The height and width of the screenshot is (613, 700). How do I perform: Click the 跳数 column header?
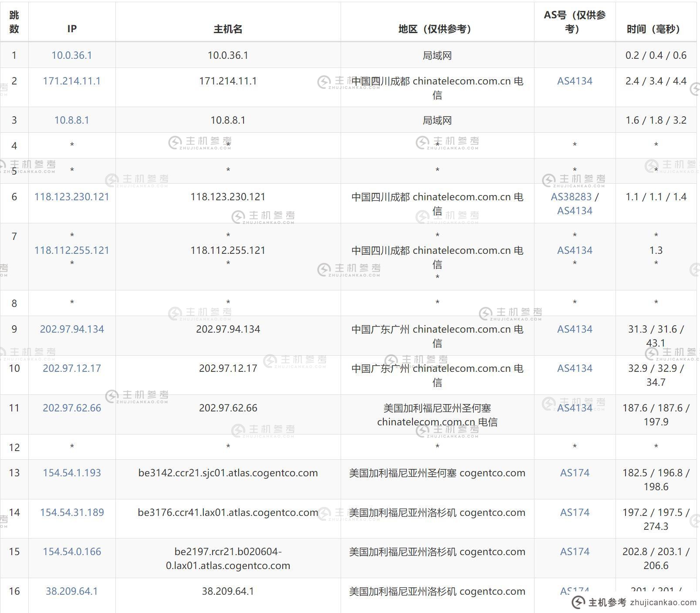14,22
